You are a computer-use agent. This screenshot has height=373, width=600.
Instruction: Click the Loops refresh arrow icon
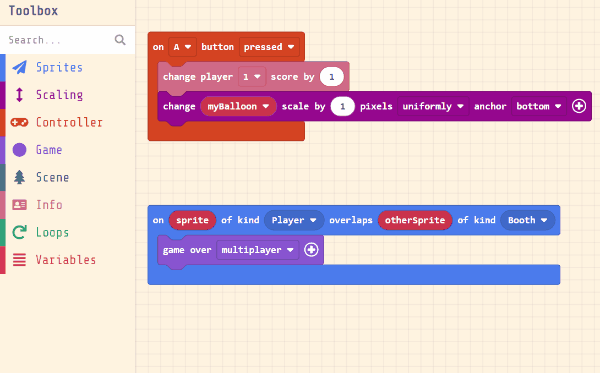[x=20, y=232]
